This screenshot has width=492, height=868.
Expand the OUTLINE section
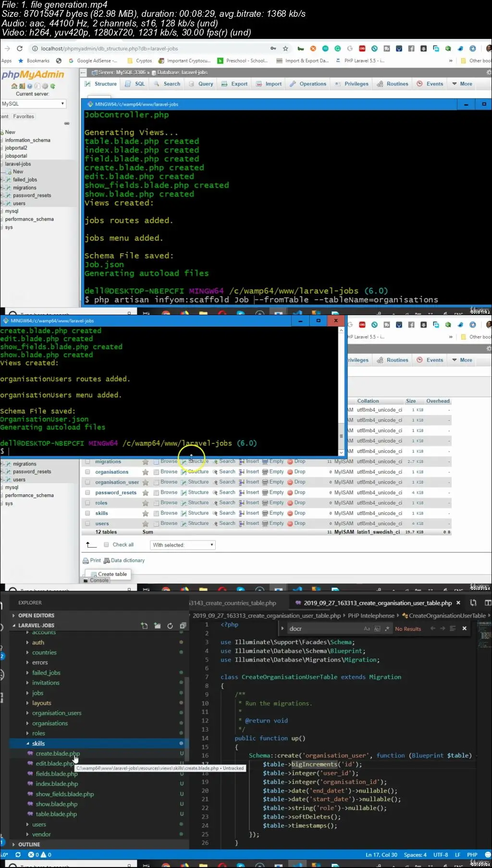coord(29,844)
